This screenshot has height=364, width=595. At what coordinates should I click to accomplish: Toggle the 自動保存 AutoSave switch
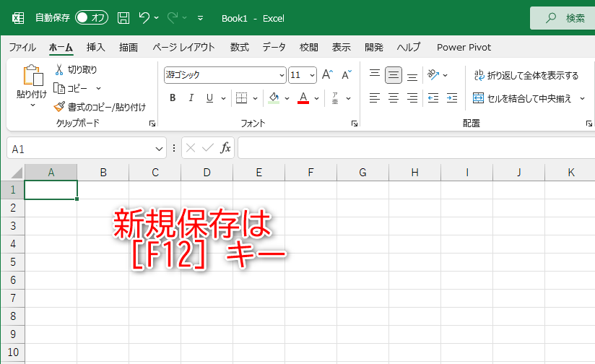(x=92, y=17)
